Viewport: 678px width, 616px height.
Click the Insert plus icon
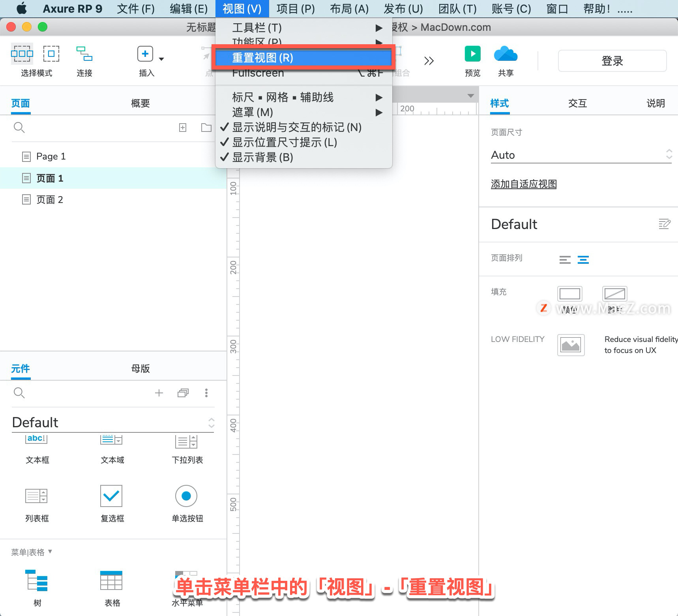[x=145, y=54]
